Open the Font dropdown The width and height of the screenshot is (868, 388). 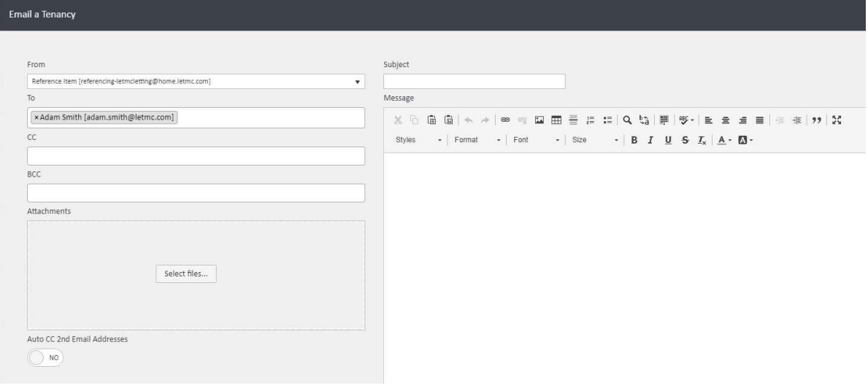(537, 140)
